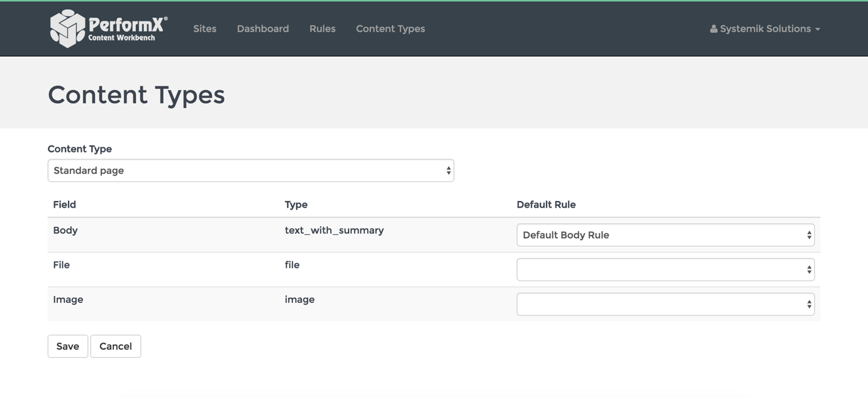Navigate to the Sites menu item
This screenshot has width=868, height=398.
204,28
